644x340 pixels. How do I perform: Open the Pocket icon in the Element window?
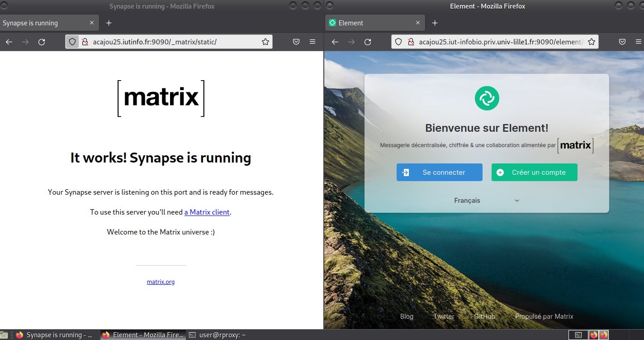coord(622,42)
